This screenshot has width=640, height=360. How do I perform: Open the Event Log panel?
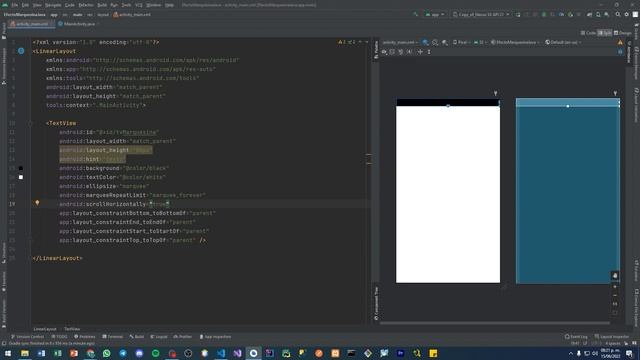point(576,337)
